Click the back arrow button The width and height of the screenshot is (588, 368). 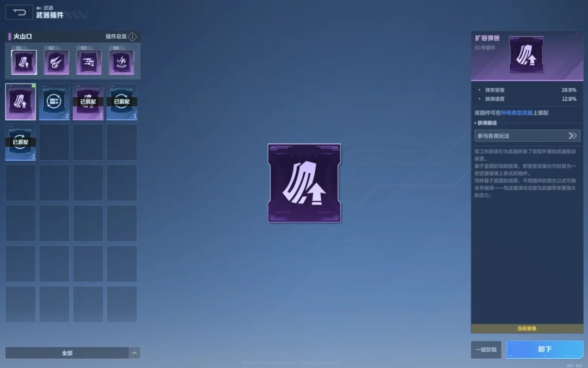point(19,12)
